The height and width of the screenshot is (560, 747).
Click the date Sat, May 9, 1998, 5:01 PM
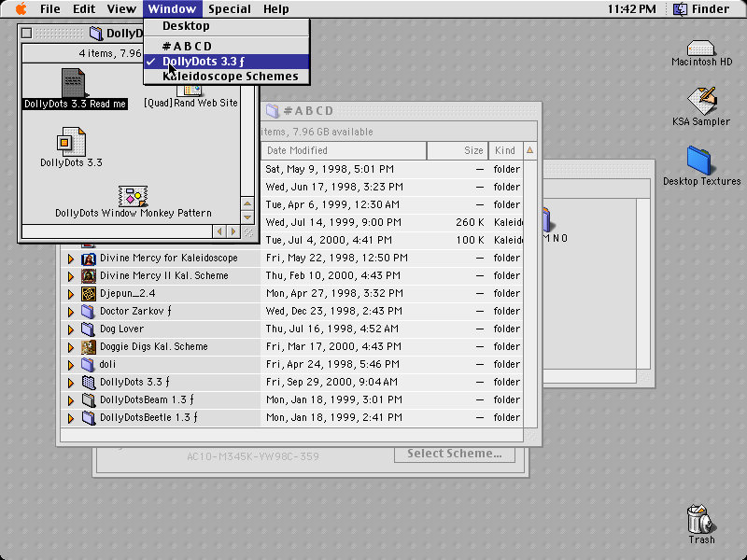click(330, 169)
